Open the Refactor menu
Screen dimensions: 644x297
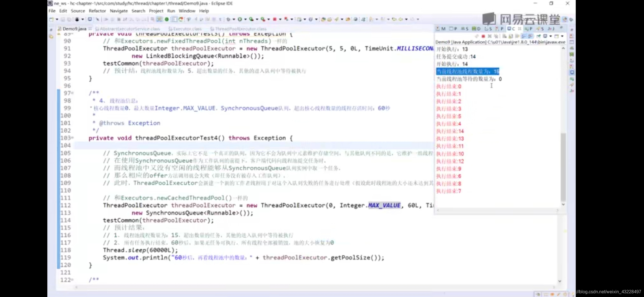pos(97,11)
